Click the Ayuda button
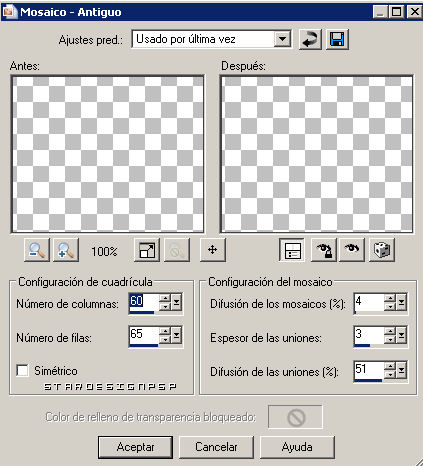The width and height of the screenshot is (423, 466). coord(297,447)
